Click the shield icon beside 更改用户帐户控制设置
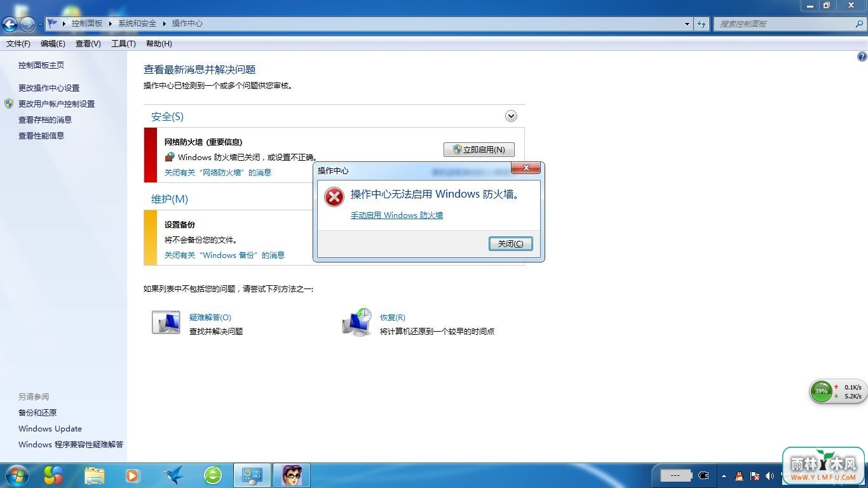The image size is (868, 488). click(8, 103)
